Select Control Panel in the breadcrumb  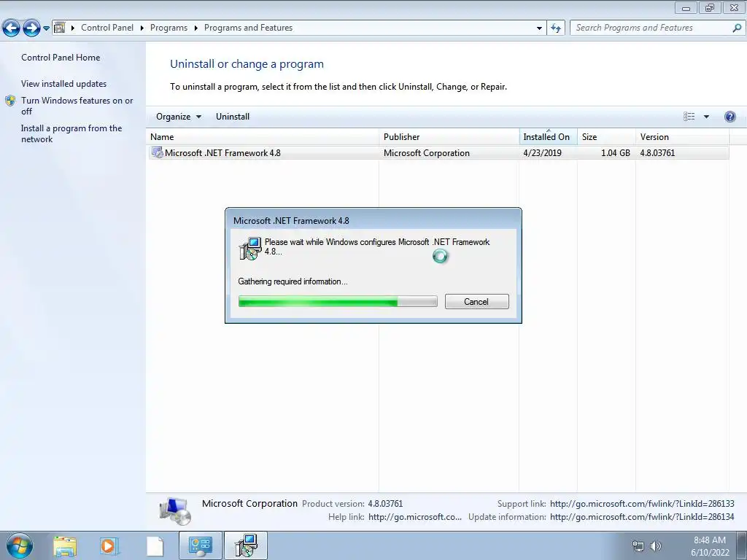point(107,28)
